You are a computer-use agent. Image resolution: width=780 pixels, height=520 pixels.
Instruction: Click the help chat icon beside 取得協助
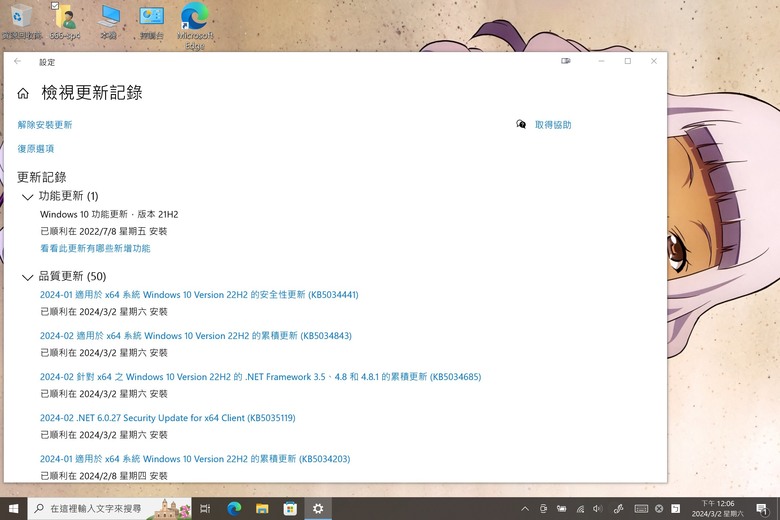[521, 124]
